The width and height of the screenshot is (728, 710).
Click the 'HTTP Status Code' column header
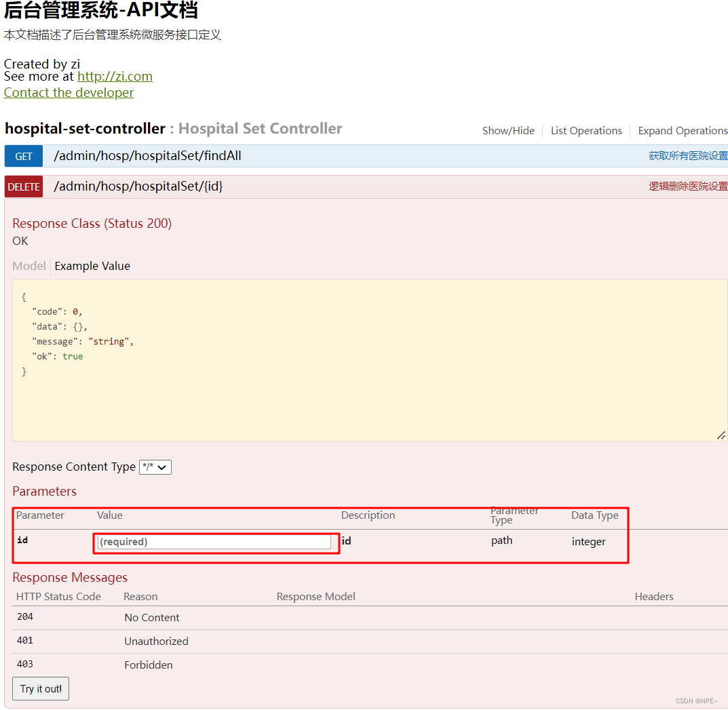58,597
